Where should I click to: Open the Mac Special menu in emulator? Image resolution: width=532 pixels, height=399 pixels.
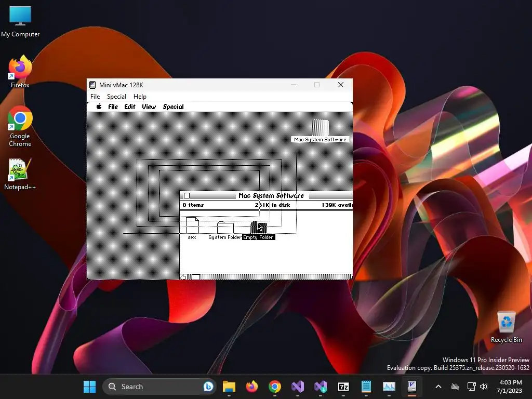click(173, 107)
